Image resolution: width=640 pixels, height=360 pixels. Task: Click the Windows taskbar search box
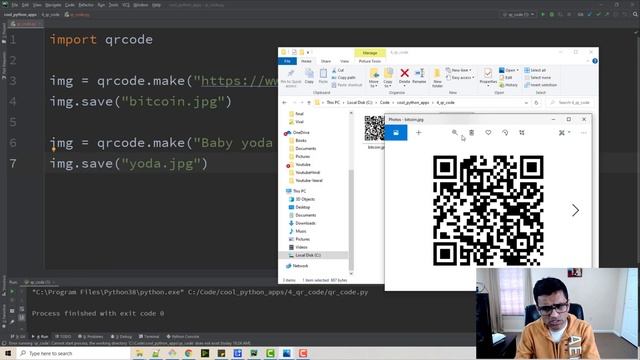73,353
